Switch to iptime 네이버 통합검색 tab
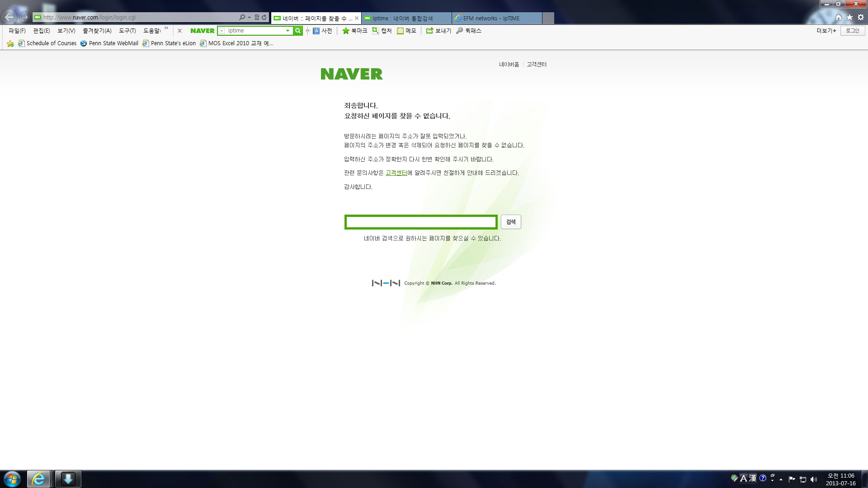Screen dimensions: 868x488 click(x=406, y=18)
